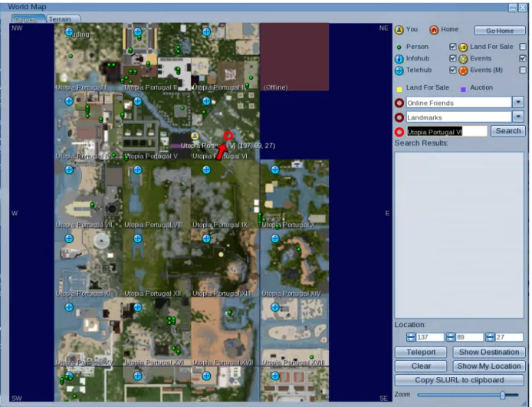The image size is (532, 407).
Task: Click the (Offline) region on the map
Action: (294, 57)
